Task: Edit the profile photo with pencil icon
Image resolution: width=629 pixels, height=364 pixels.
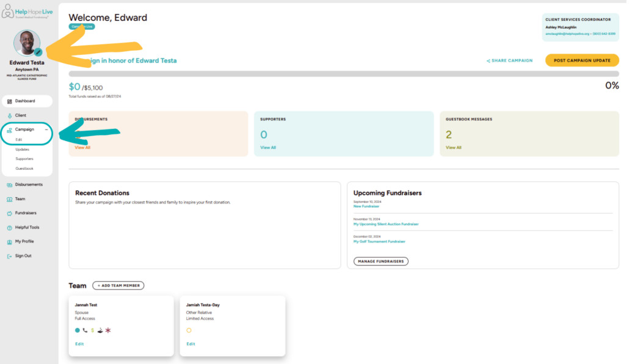Action: (38, 52)
